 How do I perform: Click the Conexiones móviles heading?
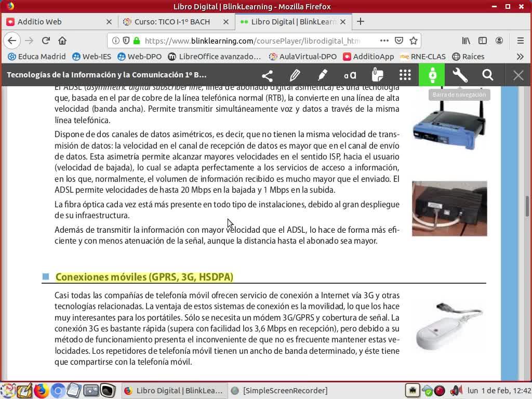(x=144, y=277)
